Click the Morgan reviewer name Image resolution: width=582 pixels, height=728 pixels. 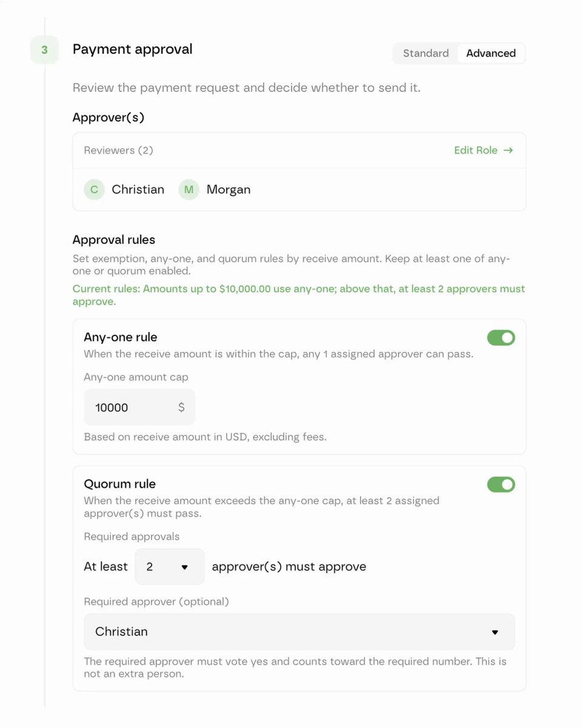229,189
